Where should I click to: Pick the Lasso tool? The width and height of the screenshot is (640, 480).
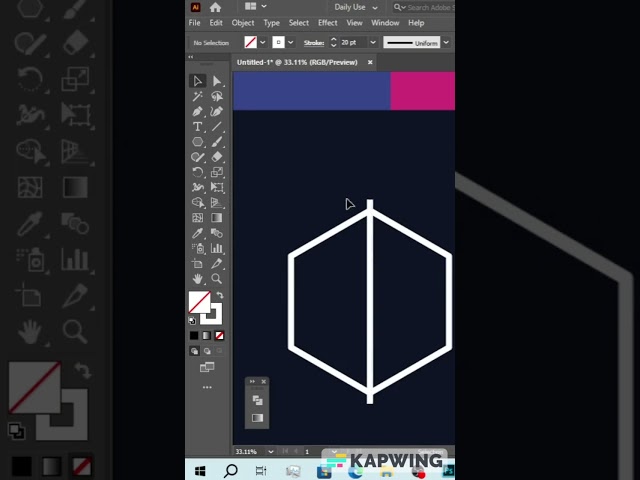pyautogui.click(x=217, y=96)
